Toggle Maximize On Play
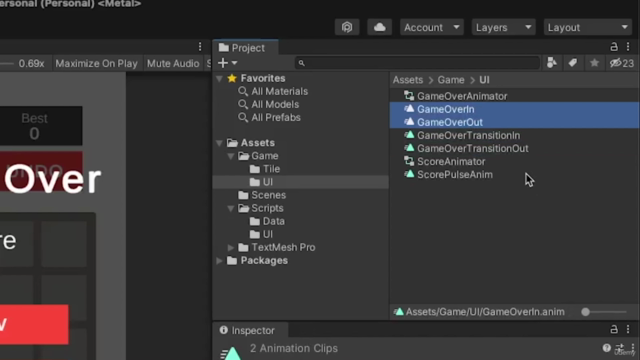This screenshot has width=640, height=360. 96,64
